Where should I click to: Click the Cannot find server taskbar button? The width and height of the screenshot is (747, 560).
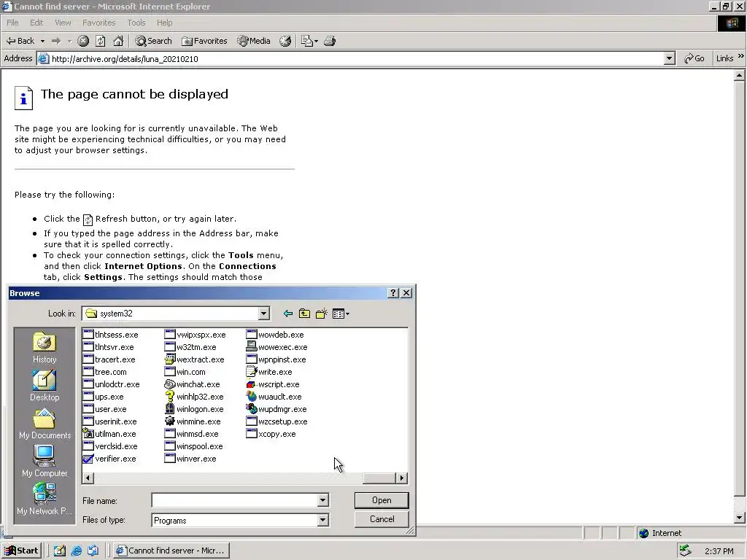click(x=172, y=551)
